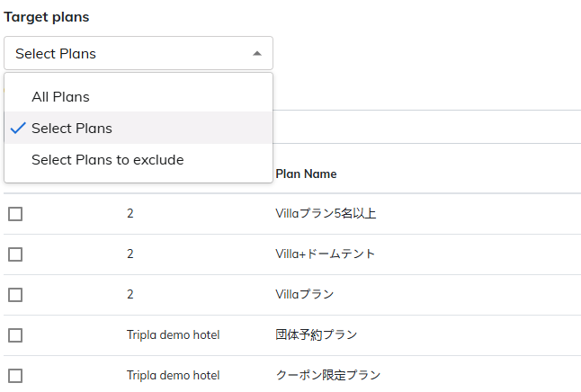Click the Villa+ドームテント plan name
The image size is (581, 392).
325,254
